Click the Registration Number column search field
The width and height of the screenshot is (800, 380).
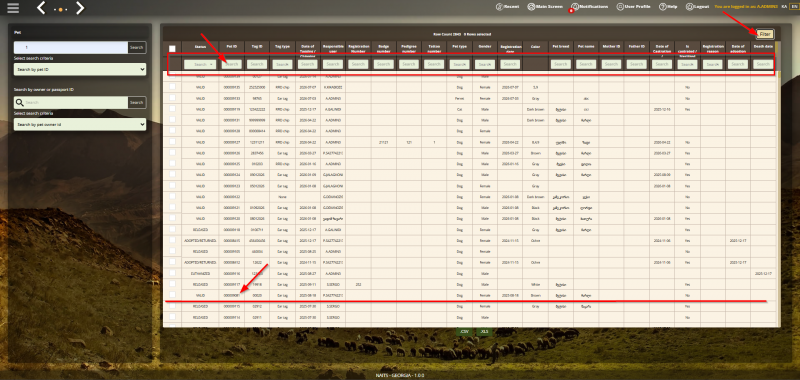(358, 64)
